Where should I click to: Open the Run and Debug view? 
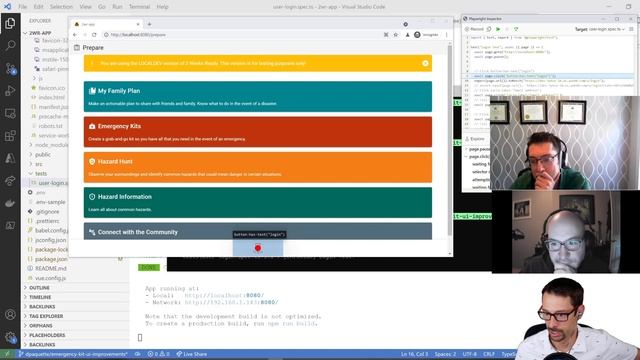click(10, 91)
